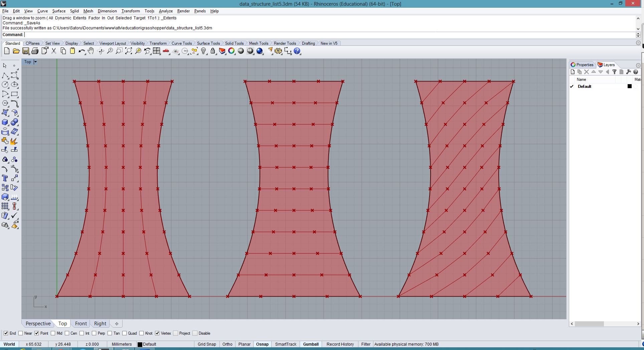Screen dimensions: 644x350
Task: Toggle the Gumball status bar button
Action: 311,344
